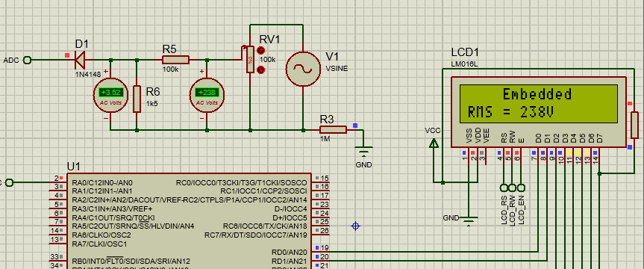Select the AC voltmeter reading +3.52
The width and height of the screenshot is (644, 269).
[110, 95]
